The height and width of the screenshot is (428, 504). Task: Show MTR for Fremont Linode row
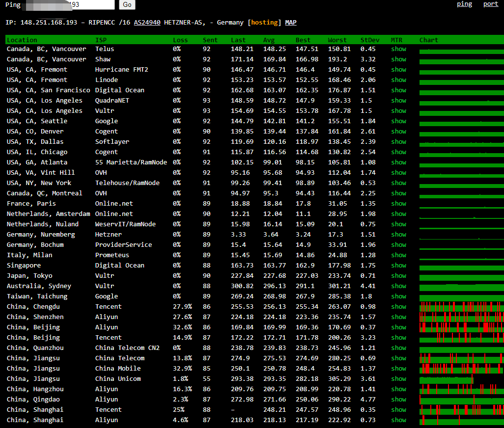coord(398,80)
